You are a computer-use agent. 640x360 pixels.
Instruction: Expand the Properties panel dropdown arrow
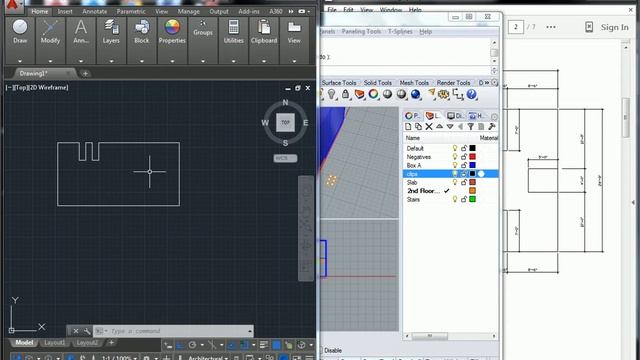tap(172, 61)
